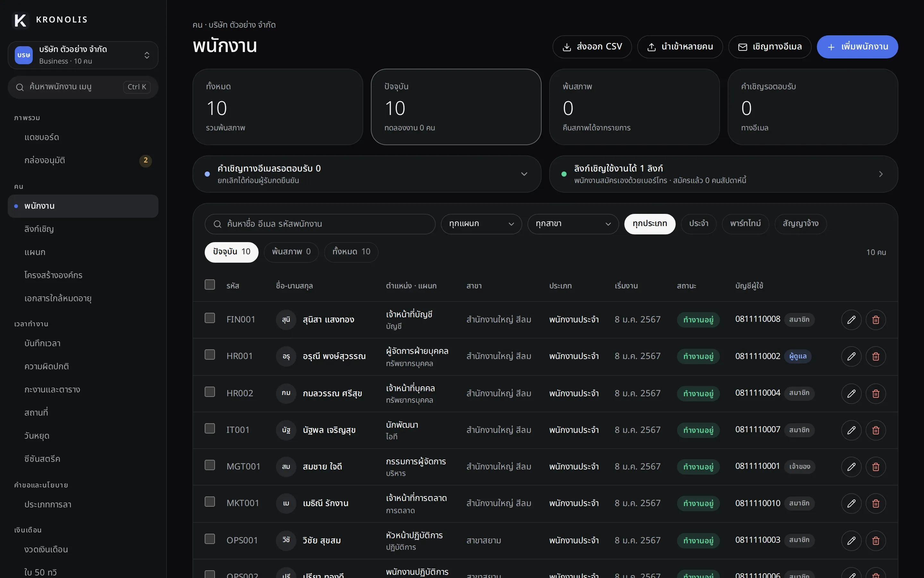
Task: Remove HR002 using trash icon
Action: coord(876,393)
